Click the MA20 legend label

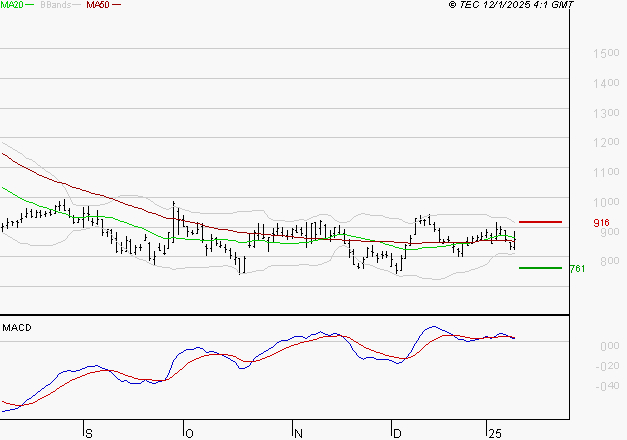(x=11, y=5)
